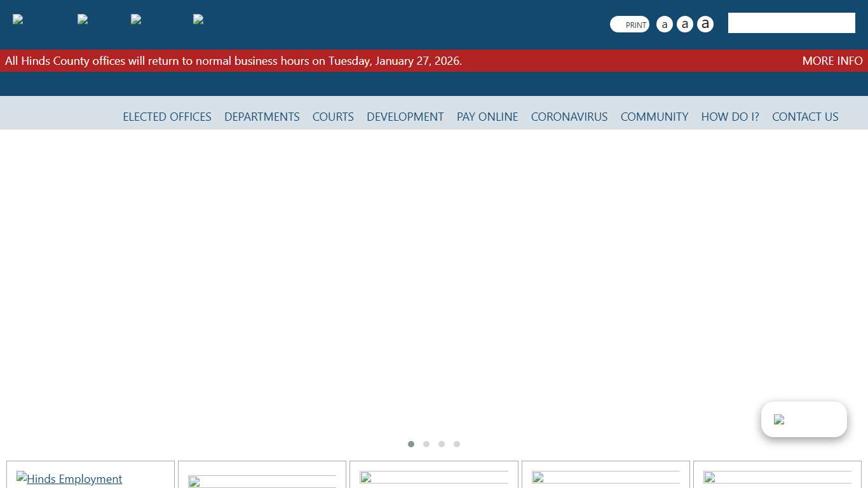Open the floating chat widget button
This screenshot has height=488, width=868.
[804, 419]
